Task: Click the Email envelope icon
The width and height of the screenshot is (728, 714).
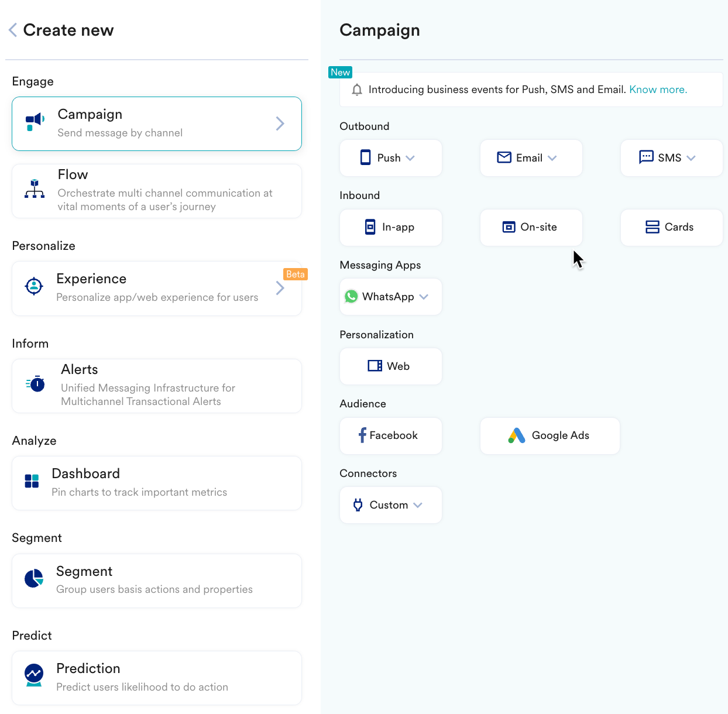Action: [504, 157]
